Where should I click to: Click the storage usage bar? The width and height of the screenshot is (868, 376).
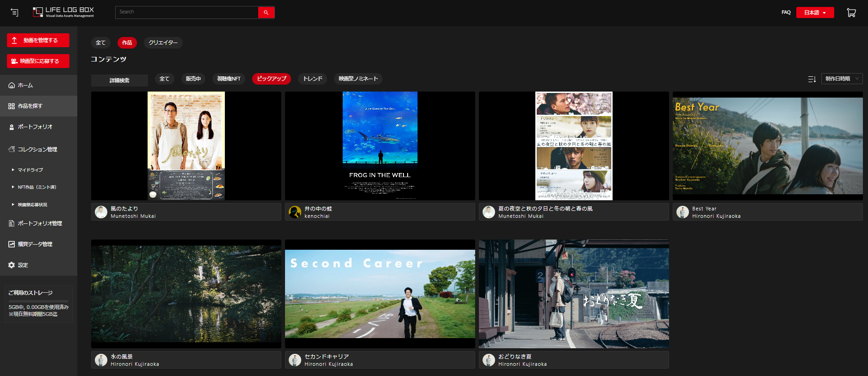(x=38, y=301)
